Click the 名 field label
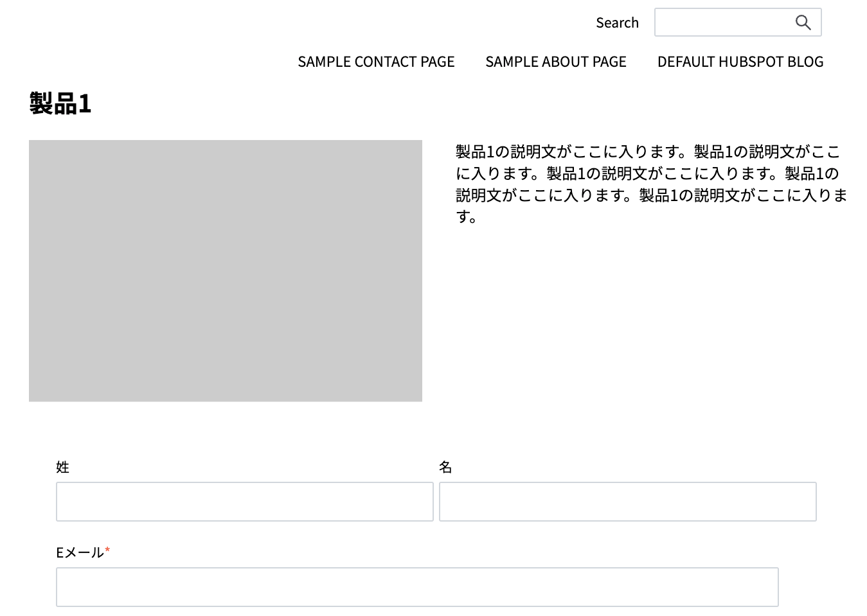The width and height of the screenshot is (867, 616). point(446,468)
